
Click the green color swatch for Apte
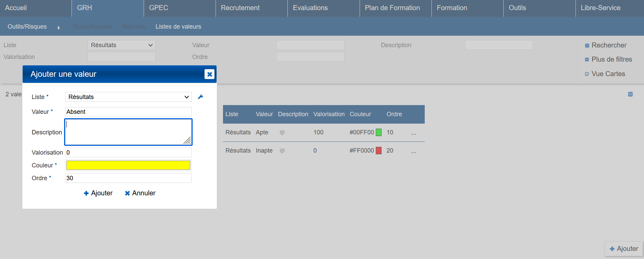click(x=379, y=132)
